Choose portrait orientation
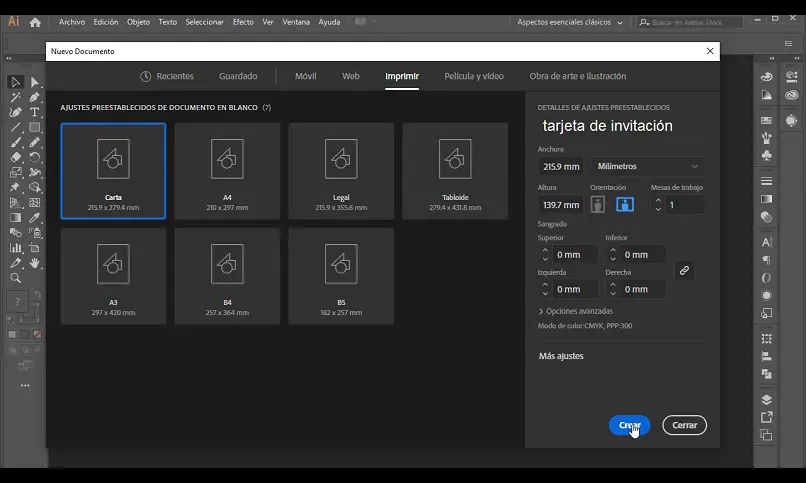Image resolution: width=806 pixels, height=483 pixels. tap(598, 204)
